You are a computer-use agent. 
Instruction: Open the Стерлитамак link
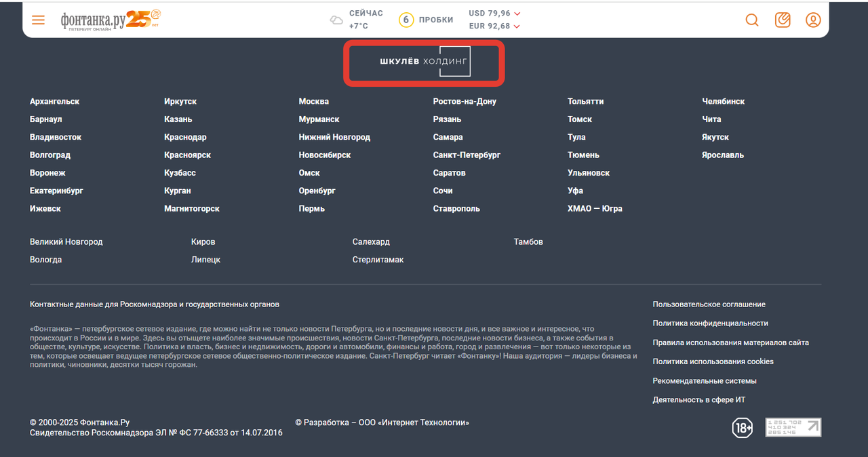click(378, 260)
